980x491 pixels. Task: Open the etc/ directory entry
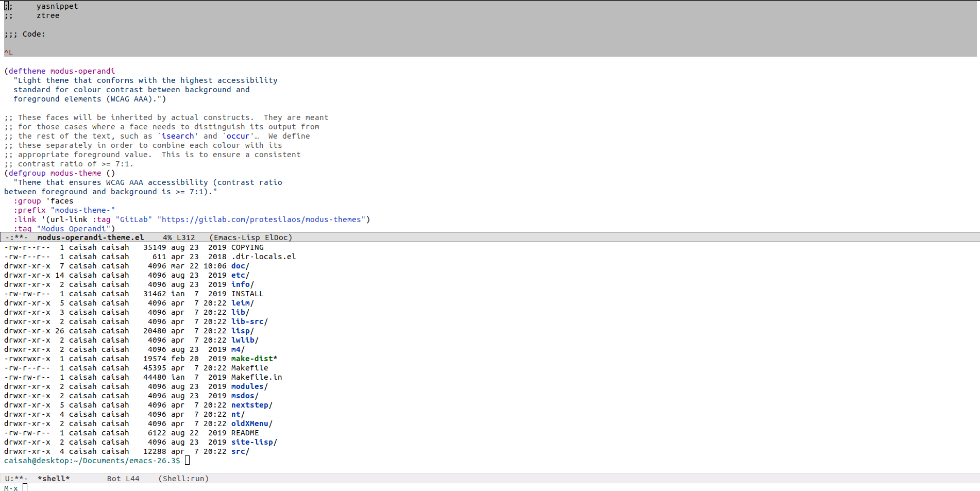coord(240,275)
